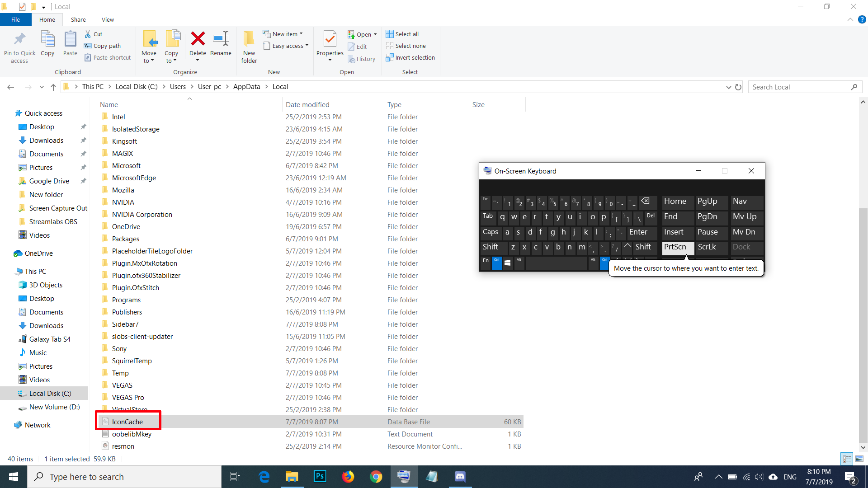Select the Delete icon in Organize group
This screenshot has width=868, height=488.
pos(198,45)
